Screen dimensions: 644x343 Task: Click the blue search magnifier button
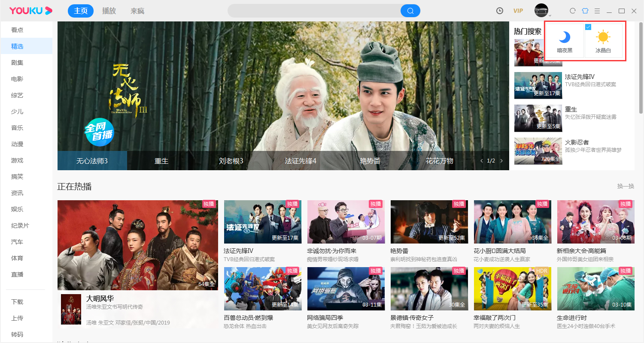click(x=410, y=11)
